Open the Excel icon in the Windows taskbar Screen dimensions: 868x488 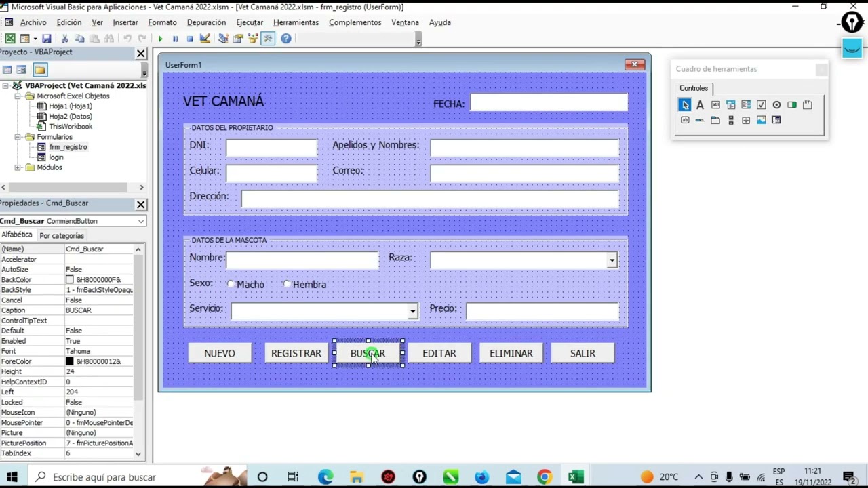point(576,477)
